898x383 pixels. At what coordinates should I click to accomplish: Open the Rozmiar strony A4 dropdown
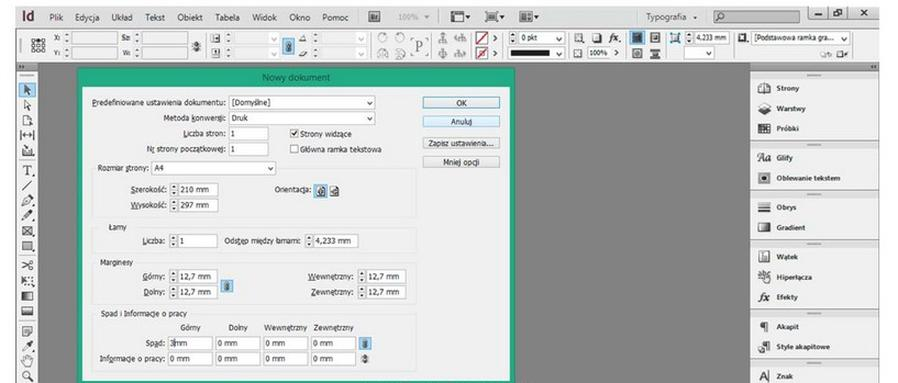(x=214, y=168)
